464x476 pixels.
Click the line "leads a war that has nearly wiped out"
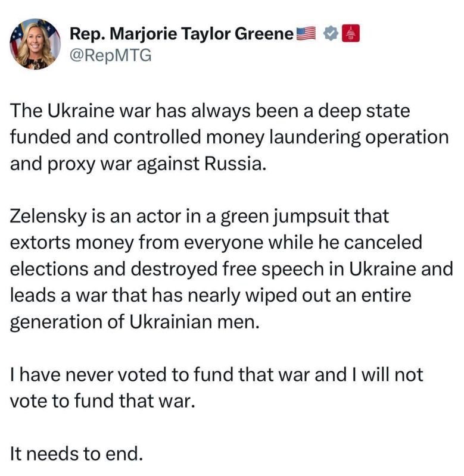tap(211, 295)
